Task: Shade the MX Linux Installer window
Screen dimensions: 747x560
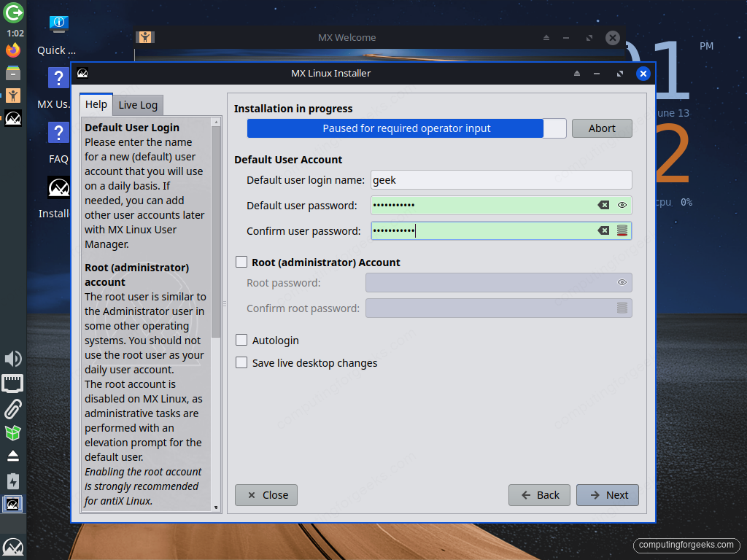Action: [577, 74]
